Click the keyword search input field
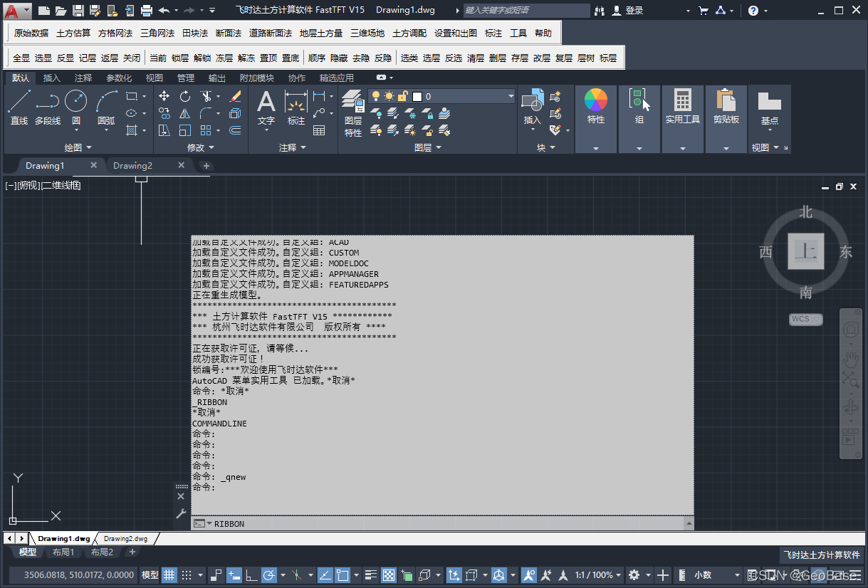 pyautogui.click(x=525, y=11)
